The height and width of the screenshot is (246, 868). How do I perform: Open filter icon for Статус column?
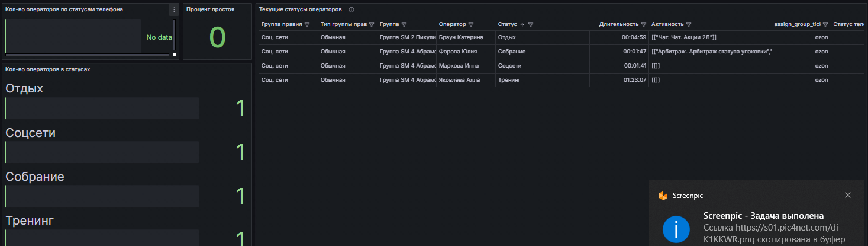[531, 25]
